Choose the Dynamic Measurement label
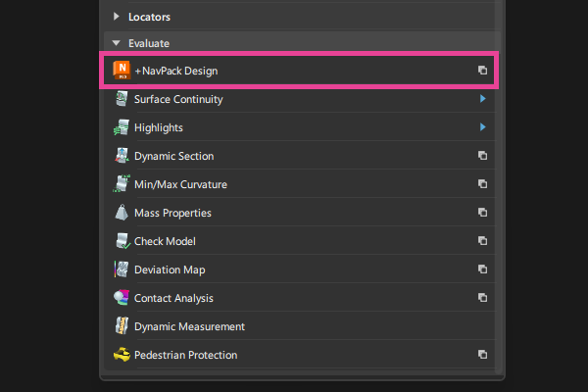Screen dimensions: 588x392 (x=189, y=326)
